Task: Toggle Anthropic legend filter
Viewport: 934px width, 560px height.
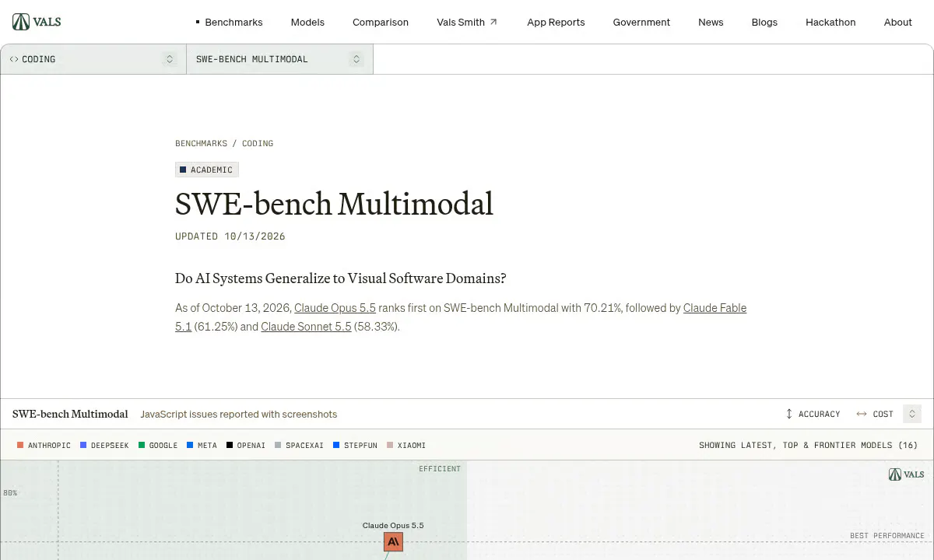Action: point(44,446)
